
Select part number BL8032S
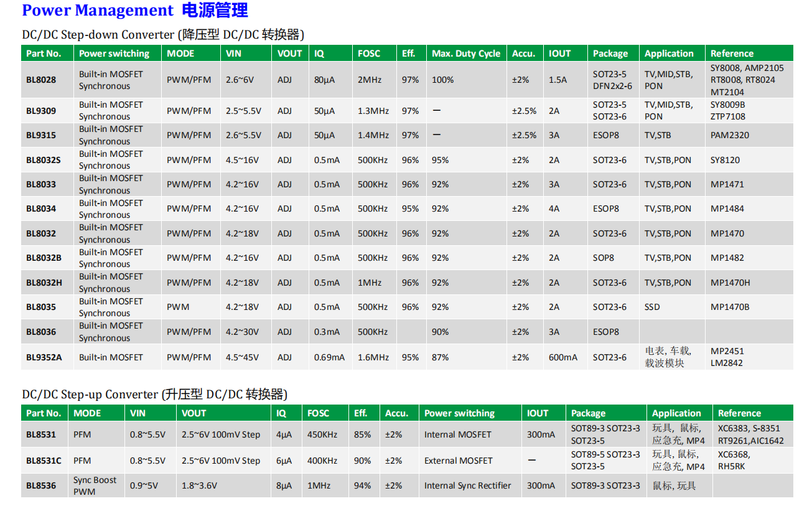click(x=44, y=160)
